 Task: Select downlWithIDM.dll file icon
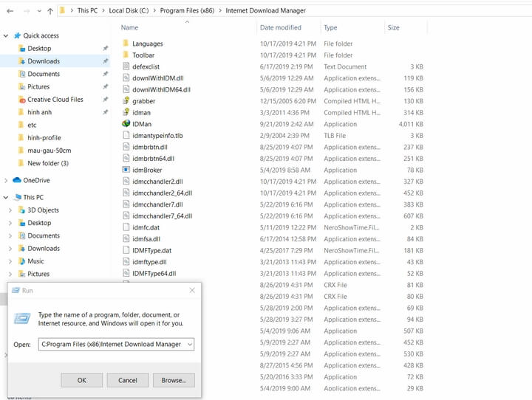click(126, 77)
